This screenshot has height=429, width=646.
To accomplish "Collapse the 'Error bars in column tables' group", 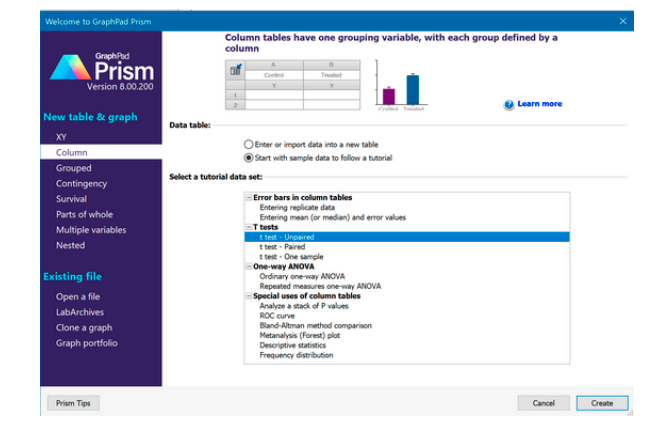I will [248, 197].
